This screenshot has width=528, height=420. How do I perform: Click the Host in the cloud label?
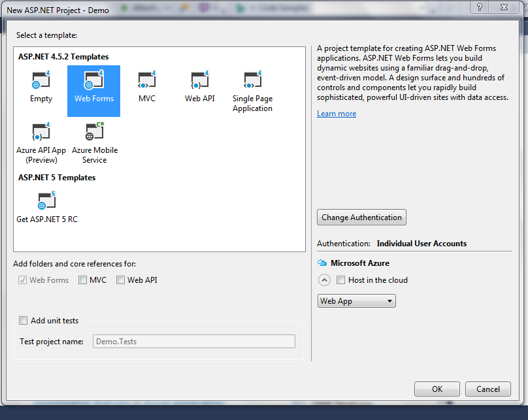(x=378, y=280)
